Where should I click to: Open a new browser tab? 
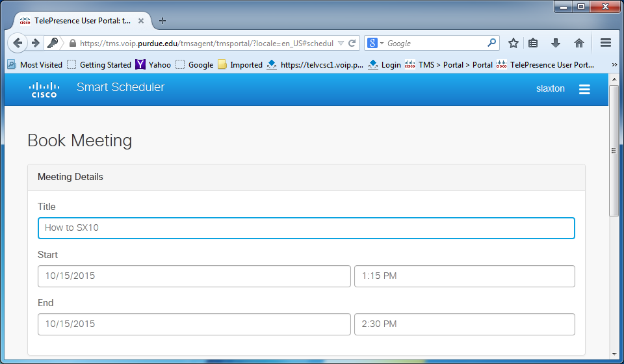162,20
